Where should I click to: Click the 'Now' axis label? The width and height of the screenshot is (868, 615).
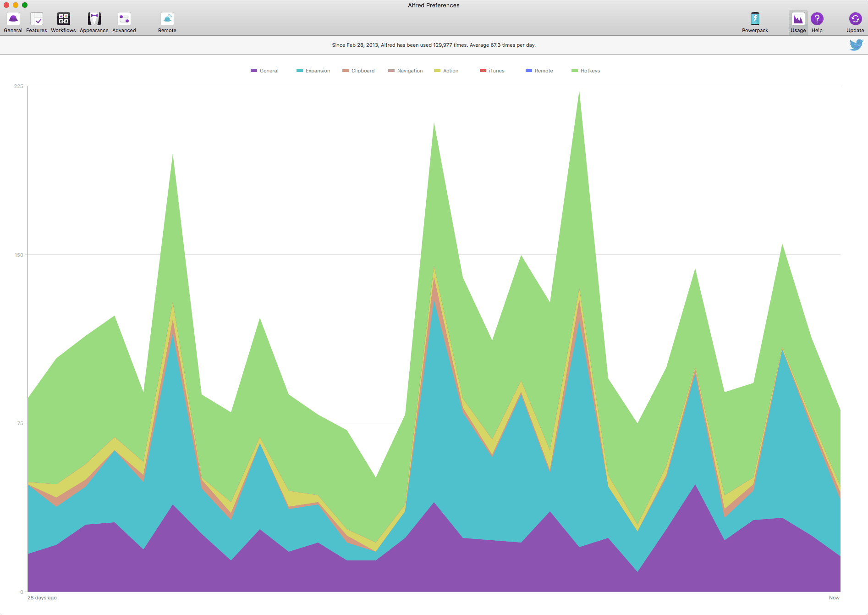pyautogui.click(x=834, y=598)
